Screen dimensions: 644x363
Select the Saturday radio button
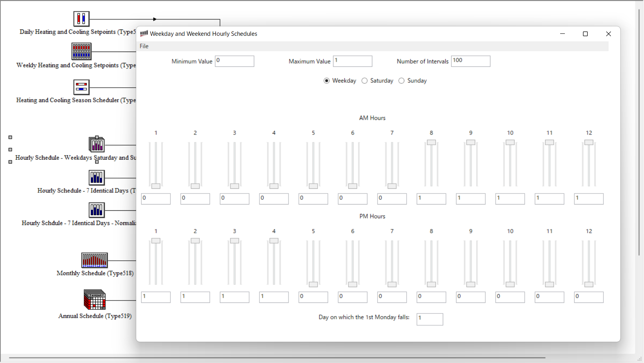[365, 81]
